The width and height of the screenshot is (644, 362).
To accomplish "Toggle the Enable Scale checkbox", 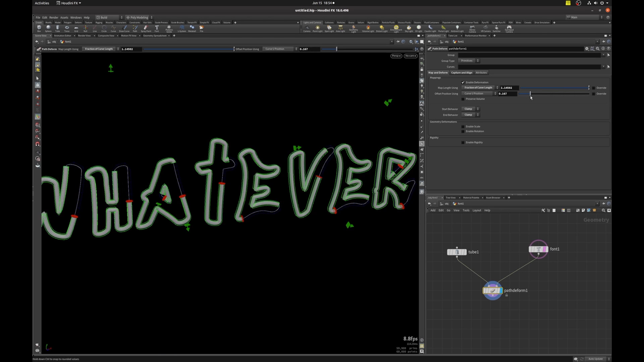I will [463, 127].
